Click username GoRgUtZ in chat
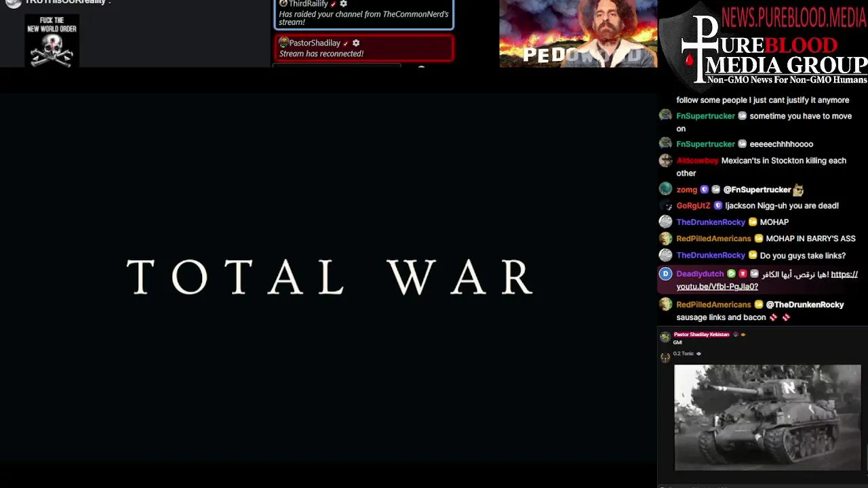The height and width of the screenshot is (488, 868). click(693, 205)
